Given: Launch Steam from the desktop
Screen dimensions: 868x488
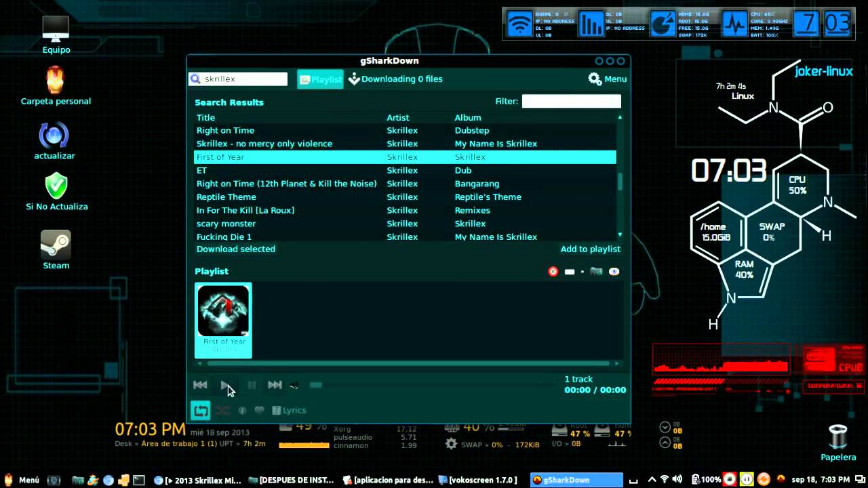Looking at the screenshot, I should [56, 250].
